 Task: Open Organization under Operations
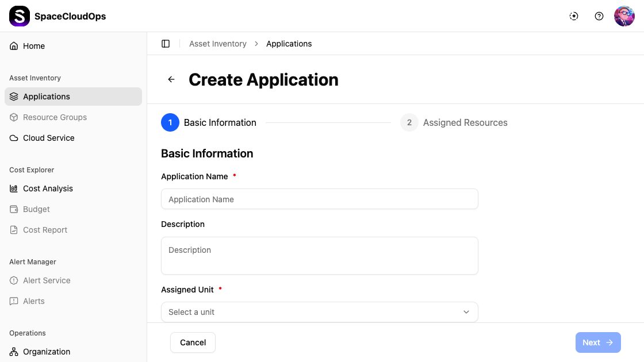pyautogui.click(x=47, y=352)
